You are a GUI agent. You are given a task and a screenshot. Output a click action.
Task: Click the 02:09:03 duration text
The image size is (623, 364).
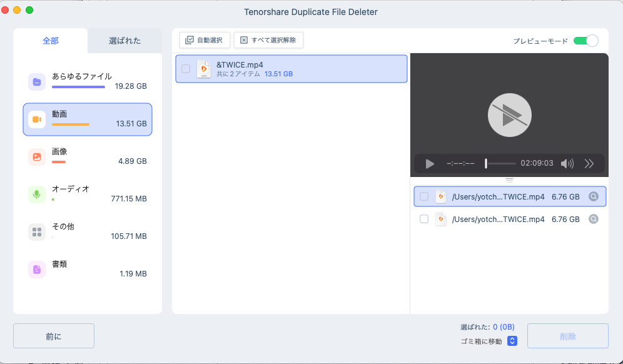click(x=537, y=163)
